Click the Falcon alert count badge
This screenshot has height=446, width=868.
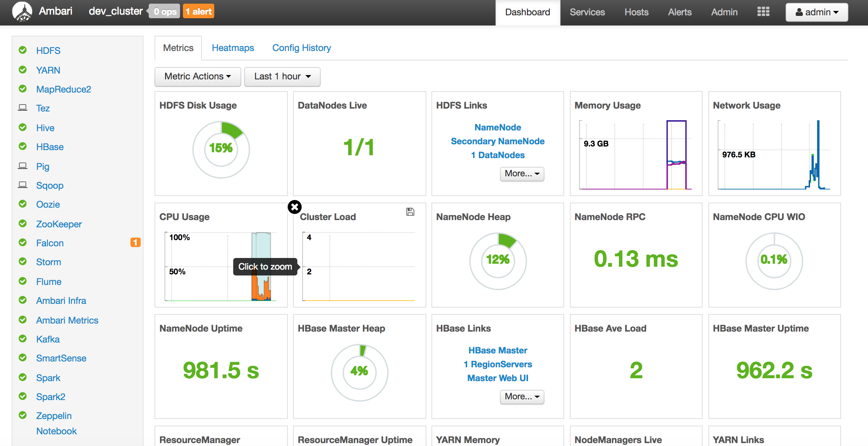[135, 243]
